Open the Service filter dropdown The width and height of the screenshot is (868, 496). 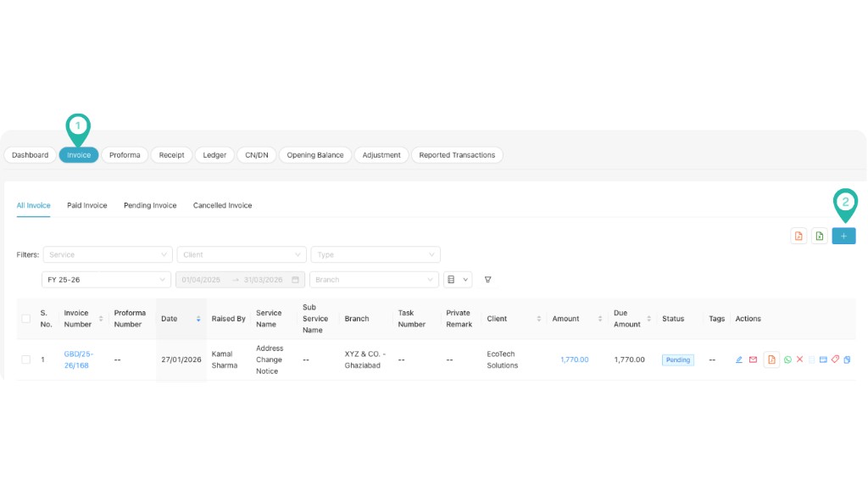point(107,254)
